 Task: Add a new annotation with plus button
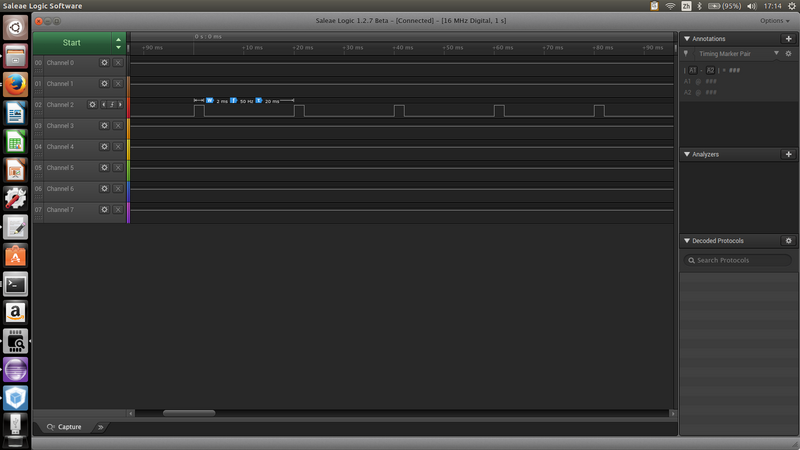click(x=788, y=39)
